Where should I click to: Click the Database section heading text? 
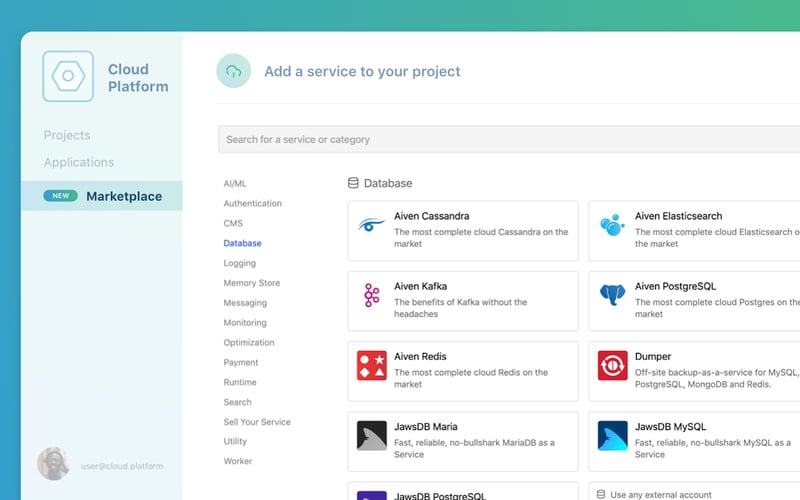388,183
